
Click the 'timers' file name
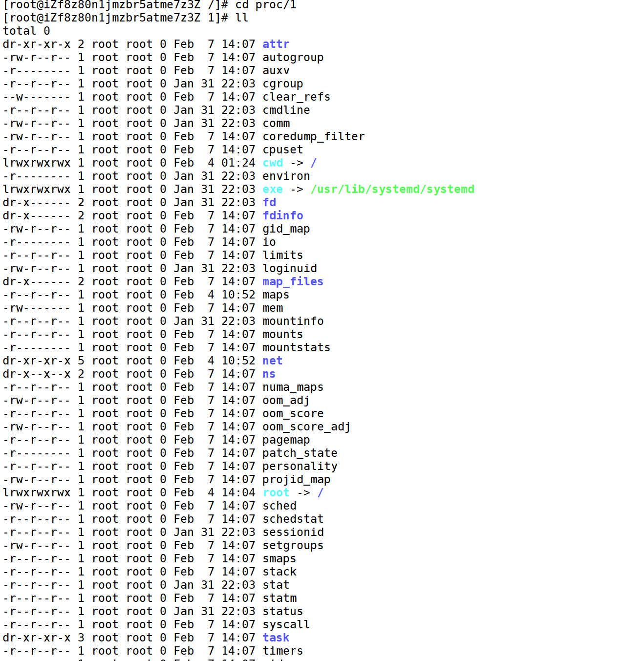point(283,651)
